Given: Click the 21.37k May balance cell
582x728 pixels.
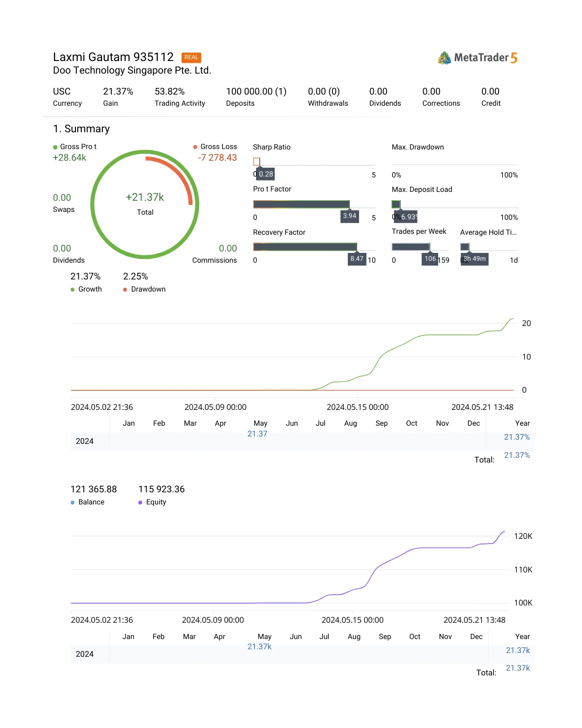Looking at the screenshot, I should [x=259, y=647].
